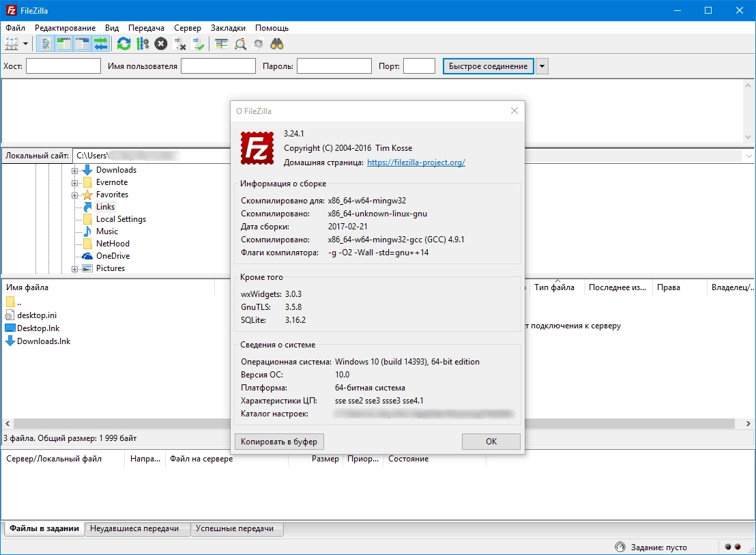Toggle directory comparison
Image resolution: width=756 pixels, height=555 pixels.
(240, 44)
